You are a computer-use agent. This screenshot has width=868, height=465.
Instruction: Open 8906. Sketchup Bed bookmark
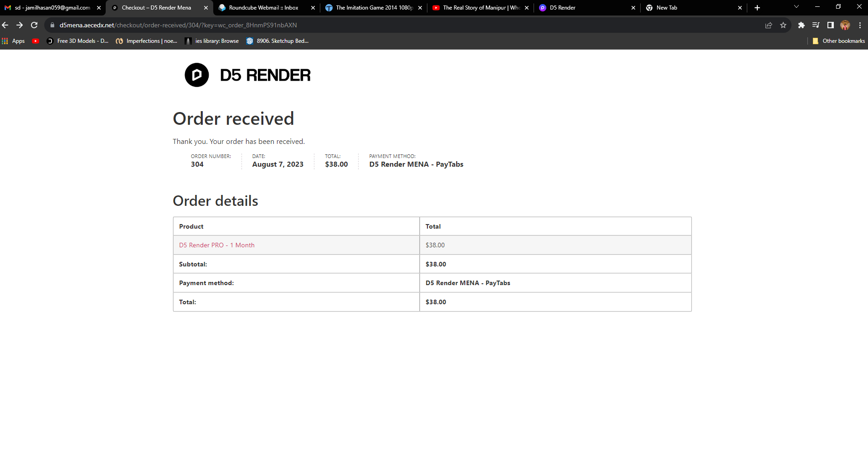277,41
